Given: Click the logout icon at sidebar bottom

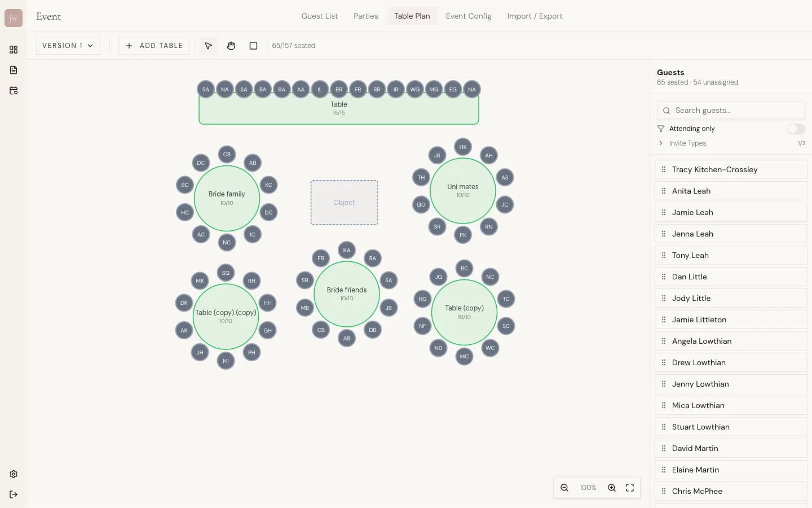Looking at the screenshot, I should [14, 494].
